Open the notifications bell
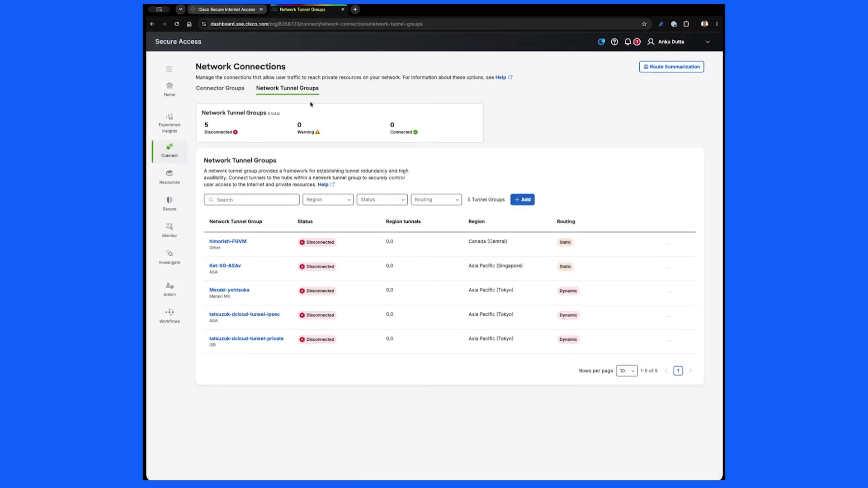 point(628,42)
